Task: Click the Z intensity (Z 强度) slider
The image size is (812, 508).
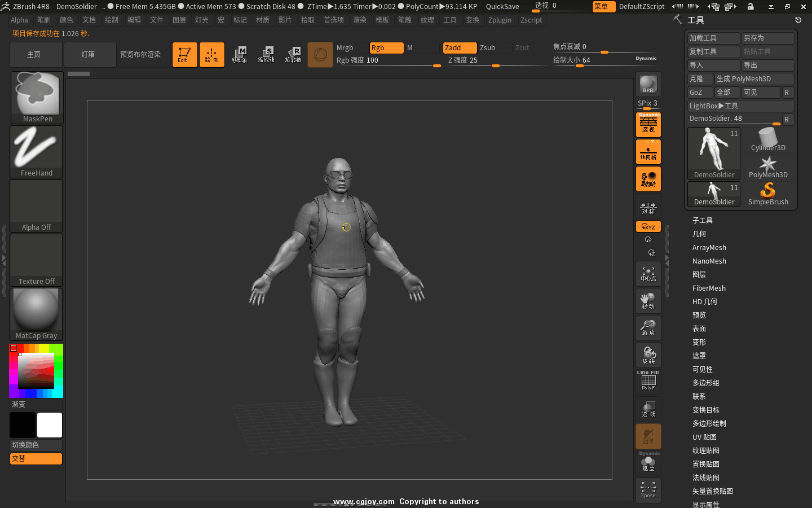Action: click(496, 60)
